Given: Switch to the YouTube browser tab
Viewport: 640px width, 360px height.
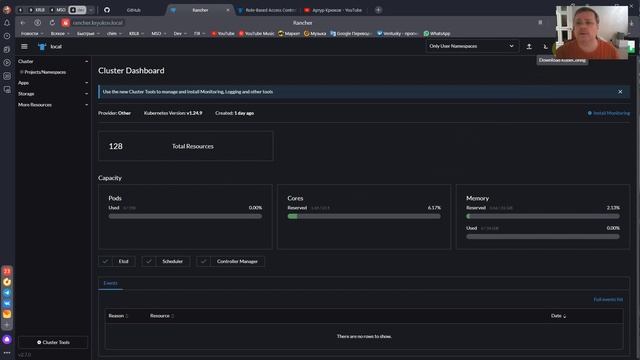Looking at the screenshot, I should (x=333, y=10).
